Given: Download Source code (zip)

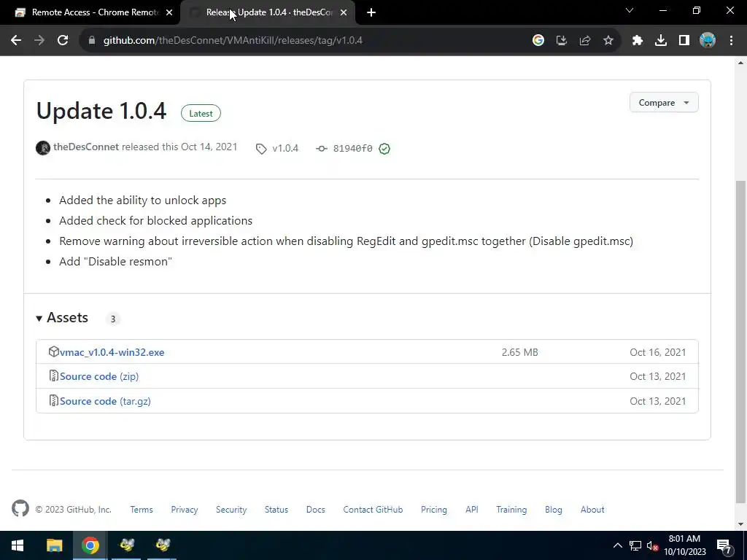Looking at the screenshot, I should point(99,376).
